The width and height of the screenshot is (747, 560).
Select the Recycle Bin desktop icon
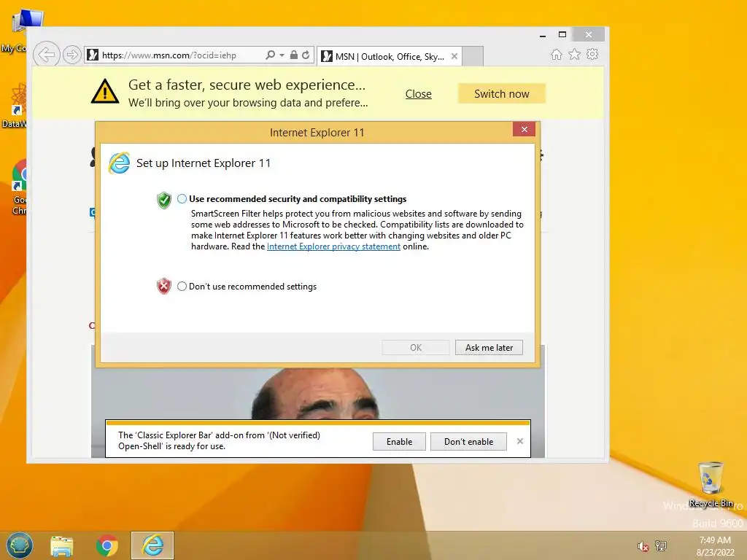point(711,484)
